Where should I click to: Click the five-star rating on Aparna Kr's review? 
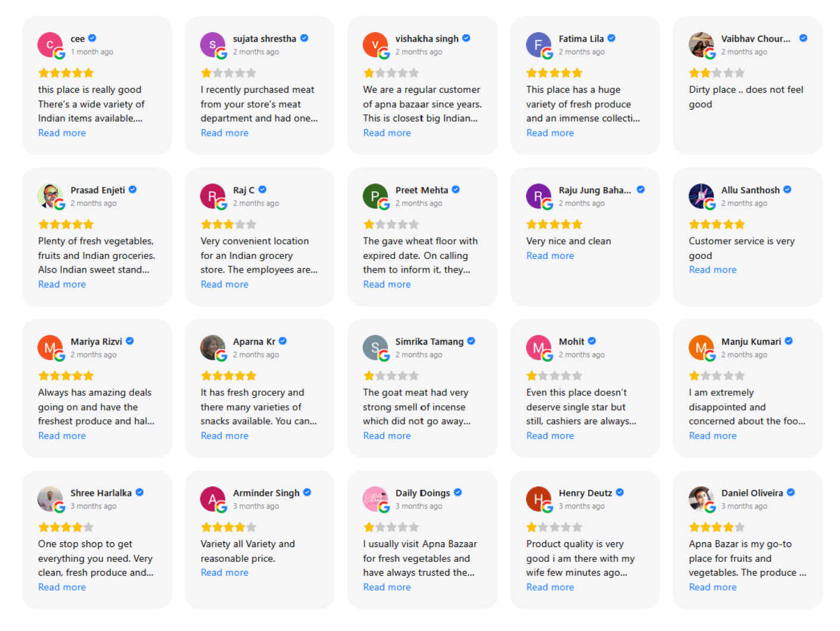coord(229,376)
